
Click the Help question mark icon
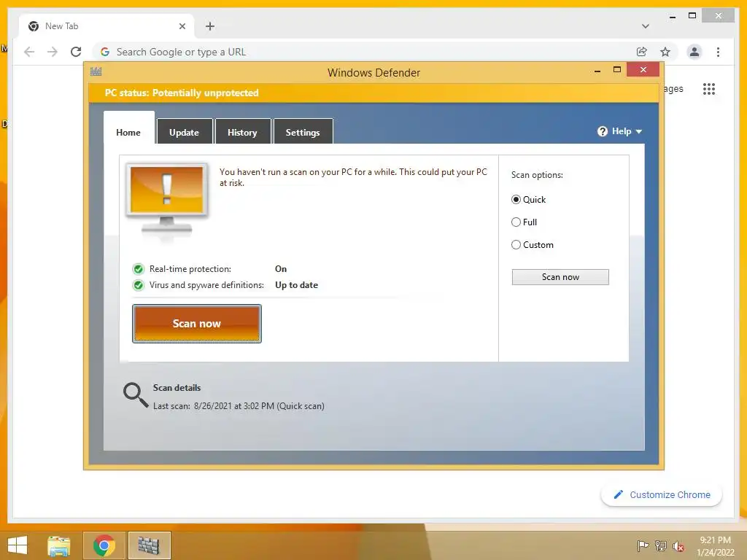[x=603, y=131]
